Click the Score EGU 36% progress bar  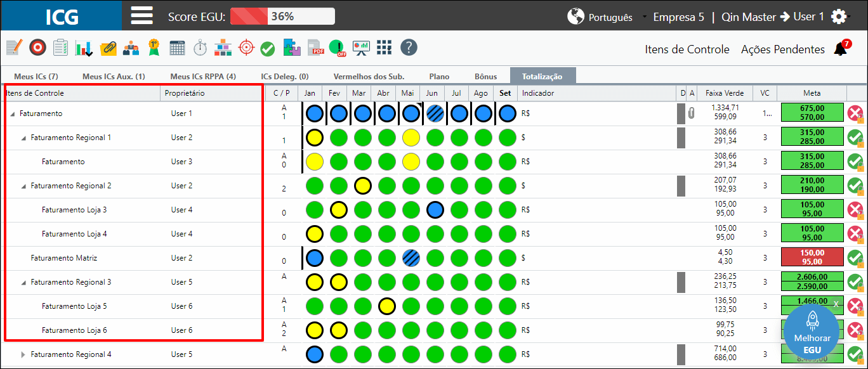pos(282,16)
